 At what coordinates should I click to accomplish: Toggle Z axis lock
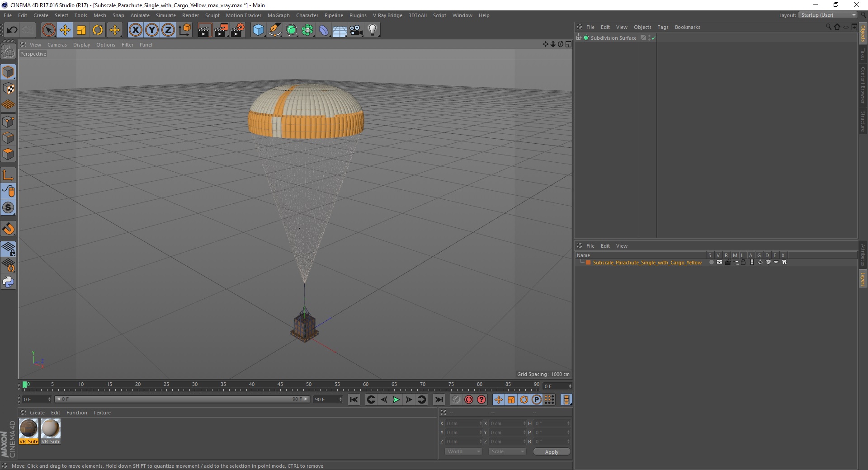pos(168,30)
